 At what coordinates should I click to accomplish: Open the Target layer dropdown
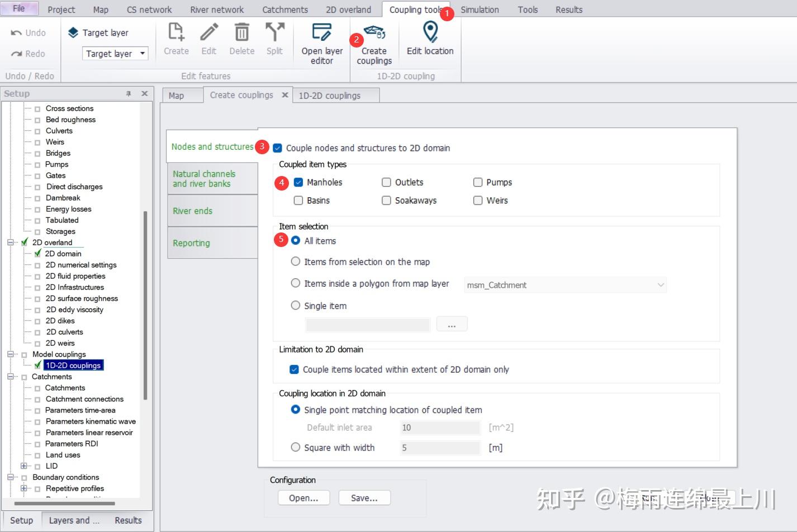tap(143, 53)
